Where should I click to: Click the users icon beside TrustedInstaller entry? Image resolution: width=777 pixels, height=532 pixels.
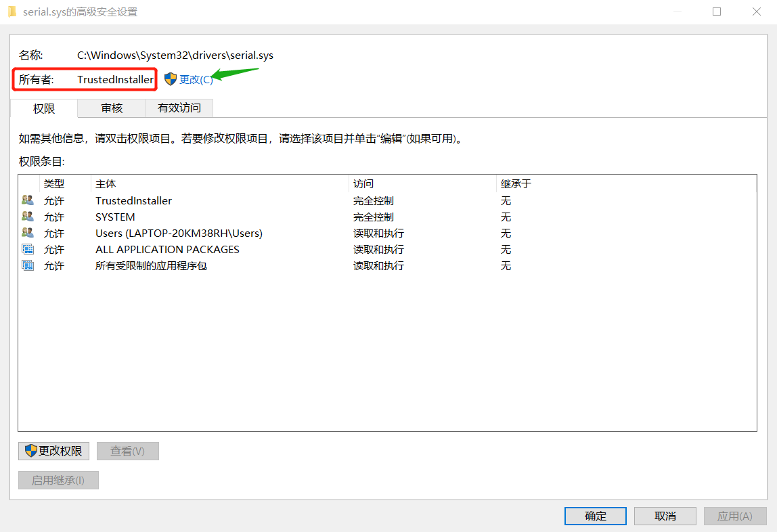tap(27, 200)
